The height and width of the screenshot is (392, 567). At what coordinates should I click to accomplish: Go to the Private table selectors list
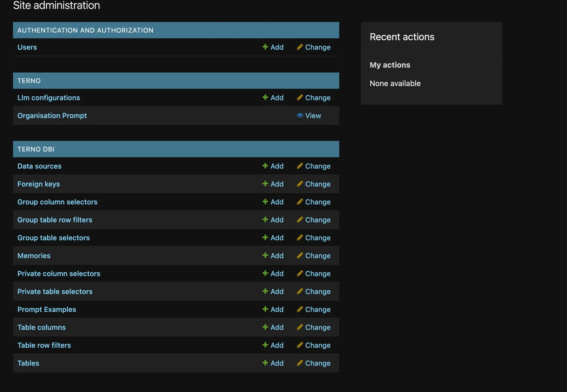click(55, 291)
